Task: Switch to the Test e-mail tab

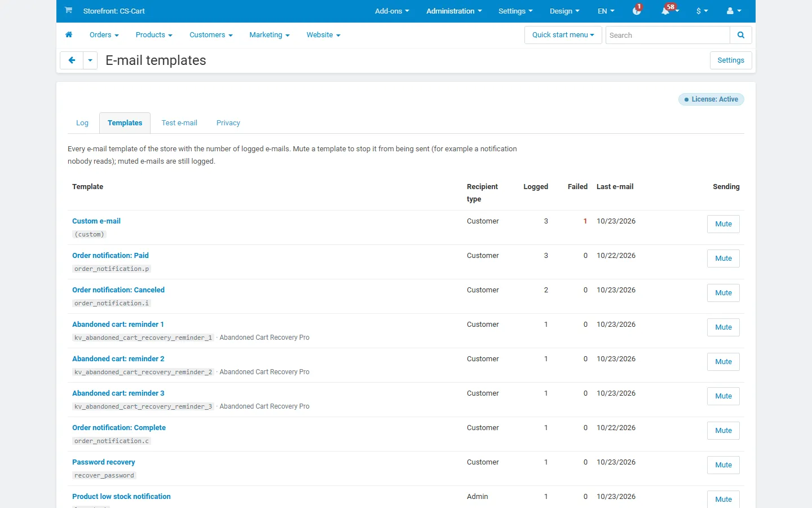Action: (x=179, y=123)
